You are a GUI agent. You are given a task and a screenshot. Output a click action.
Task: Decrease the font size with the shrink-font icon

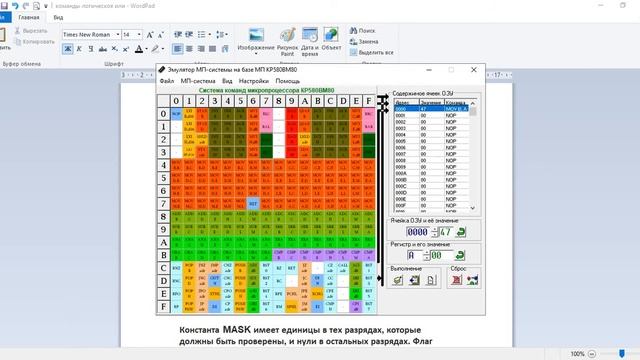pyautogui.click(x=160, y=35)
